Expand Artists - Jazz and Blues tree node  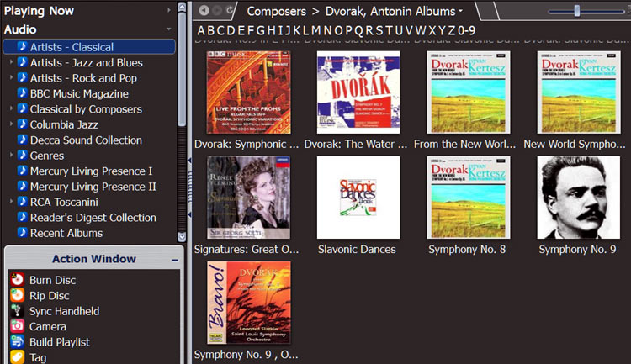tap(11, 63)
